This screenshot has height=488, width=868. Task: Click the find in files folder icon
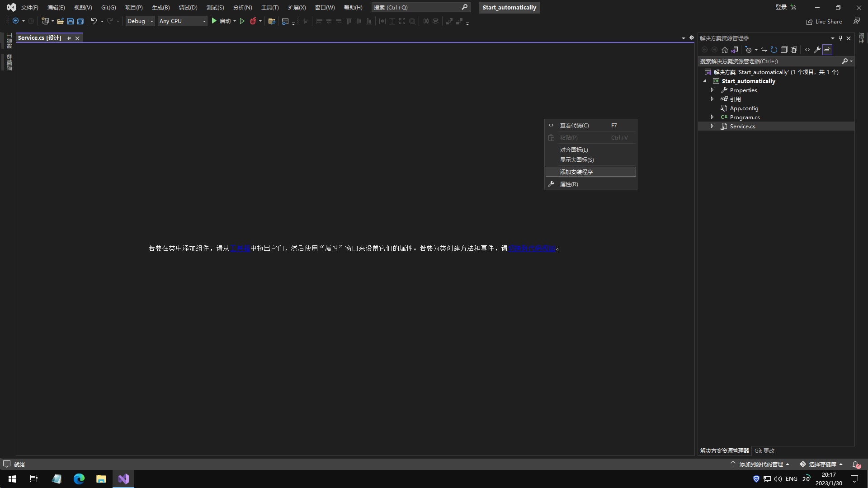tap(272, 21)
